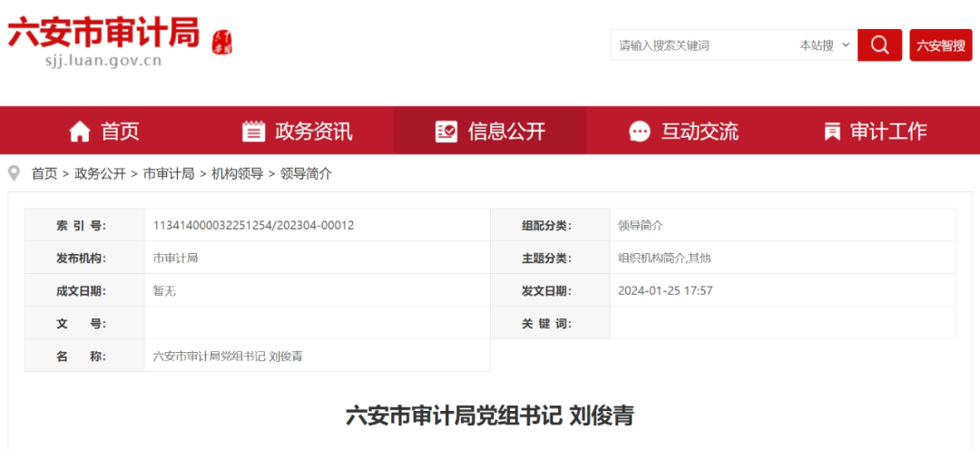Viewport: 980px width, 450px height.
Task: Click the location pin breadcrumb icon
Action: [15, 173]
